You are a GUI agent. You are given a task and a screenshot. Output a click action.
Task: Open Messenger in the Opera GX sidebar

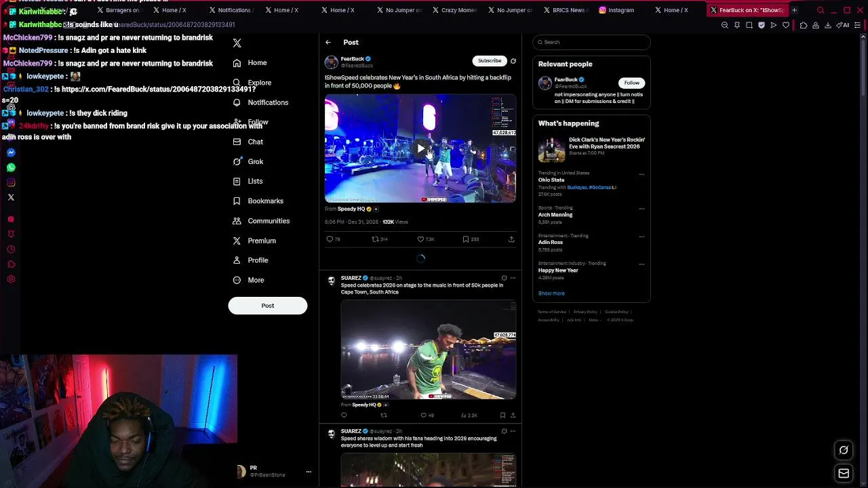tap(11, 152)
